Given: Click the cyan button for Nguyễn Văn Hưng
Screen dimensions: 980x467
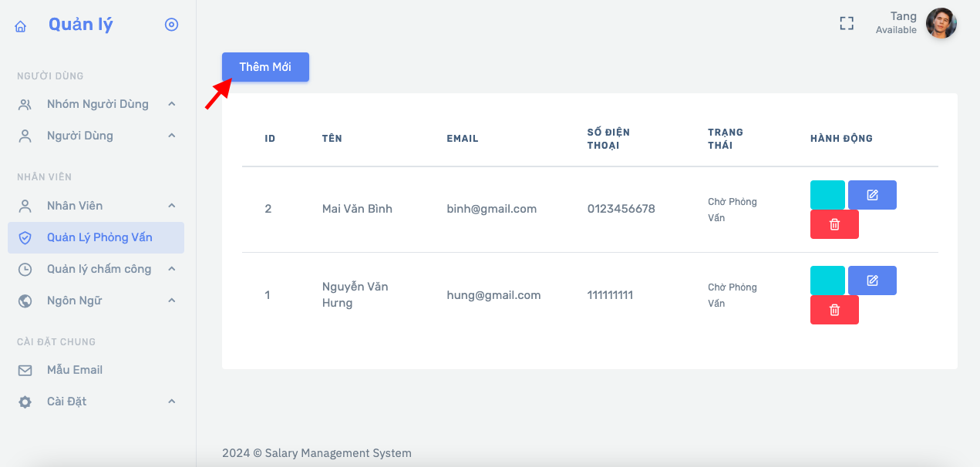Looking at the screenshot, I should point(827,281).
